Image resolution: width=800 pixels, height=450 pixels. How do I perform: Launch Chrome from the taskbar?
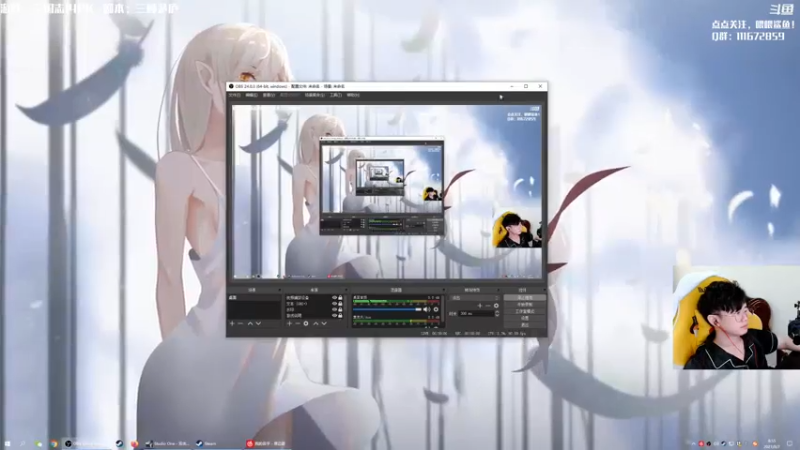tap(54, 443)
